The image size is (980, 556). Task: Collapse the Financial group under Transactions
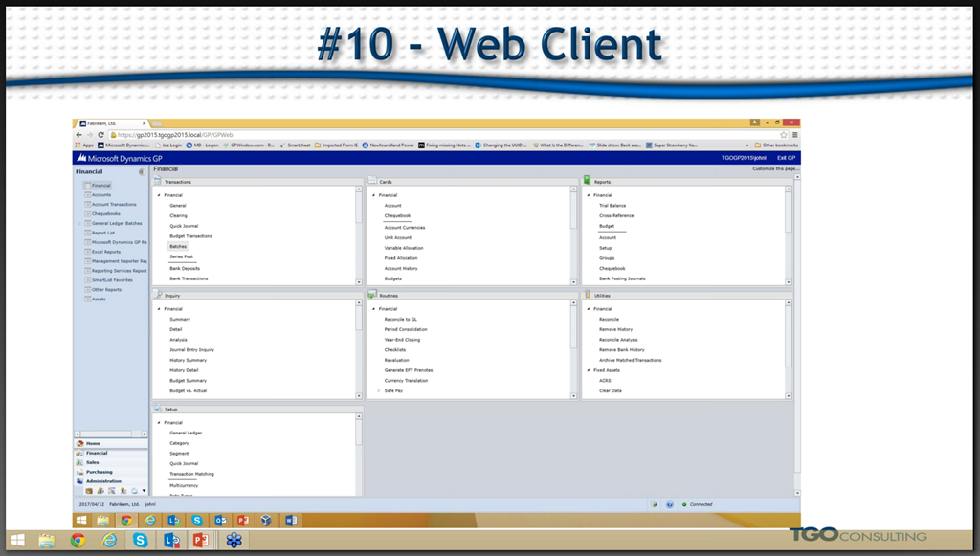tap(159, 195)
